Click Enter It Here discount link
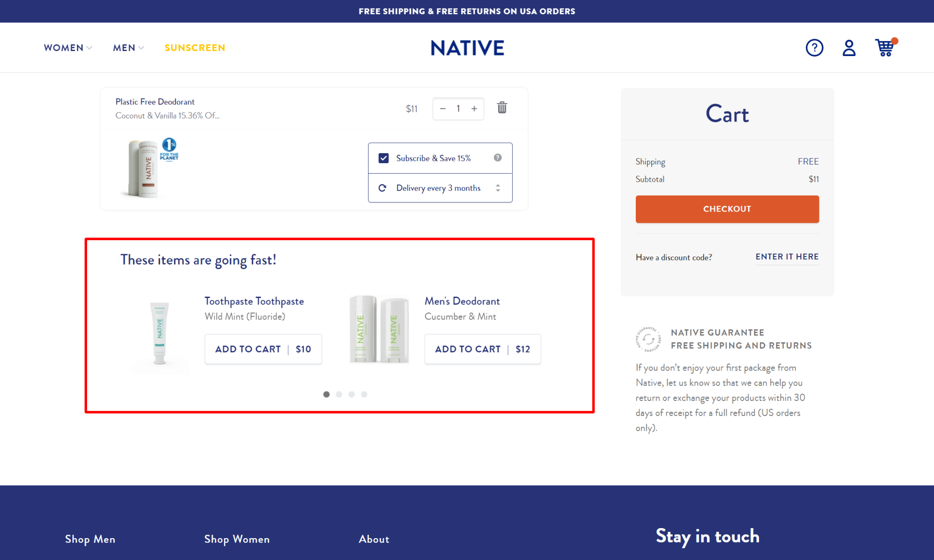 [x=787, y=257]
